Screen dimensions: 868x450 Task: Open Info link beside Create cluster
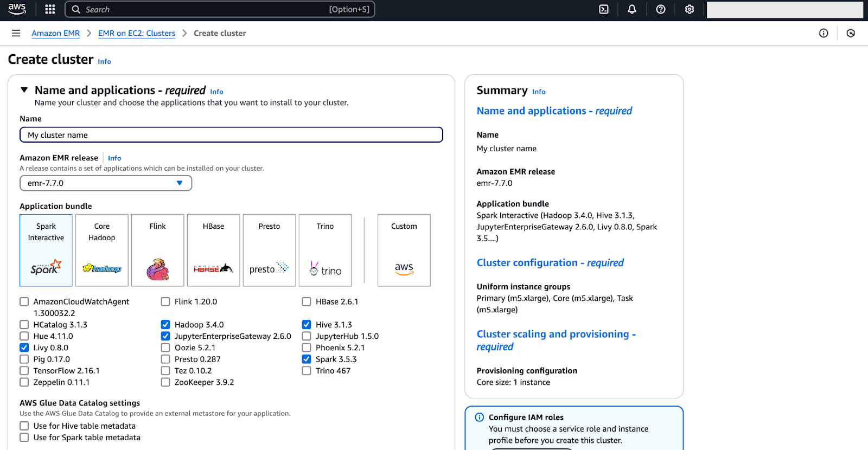tap(104, 62)
